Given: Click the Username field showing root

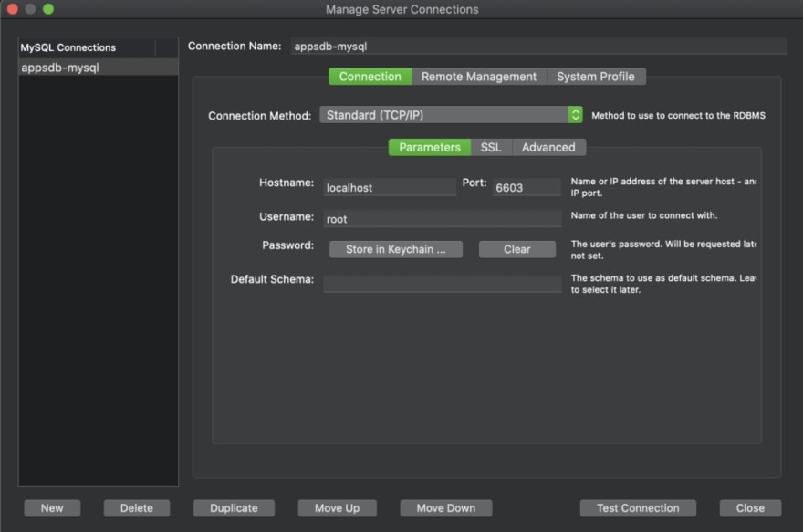Looking at the screenshot, I should pyautogui.click(x=443, y=219).
